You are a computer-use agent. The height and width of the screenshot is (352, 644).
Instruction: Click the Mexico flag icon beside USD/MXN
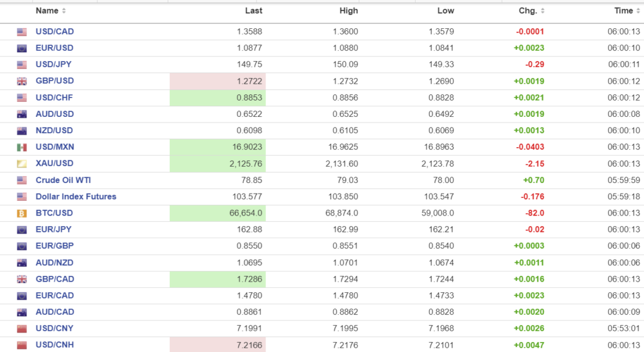click(x=22, y=148)
